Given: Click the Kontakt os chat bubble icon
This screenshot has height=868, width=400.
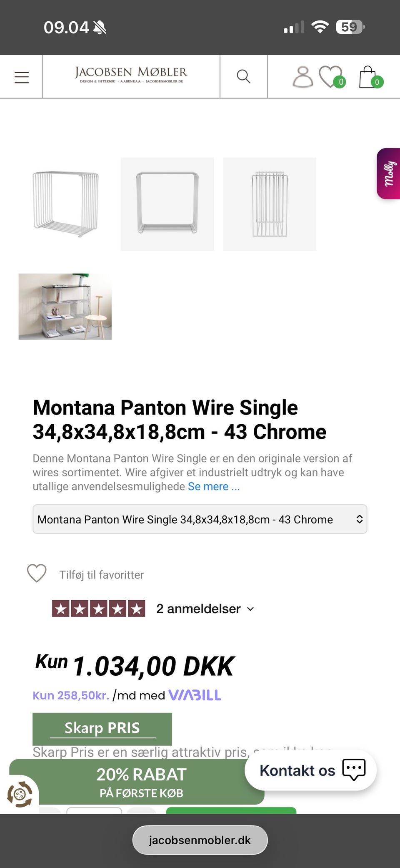Looking at the screenshot, I should click(x=353, y=770).
